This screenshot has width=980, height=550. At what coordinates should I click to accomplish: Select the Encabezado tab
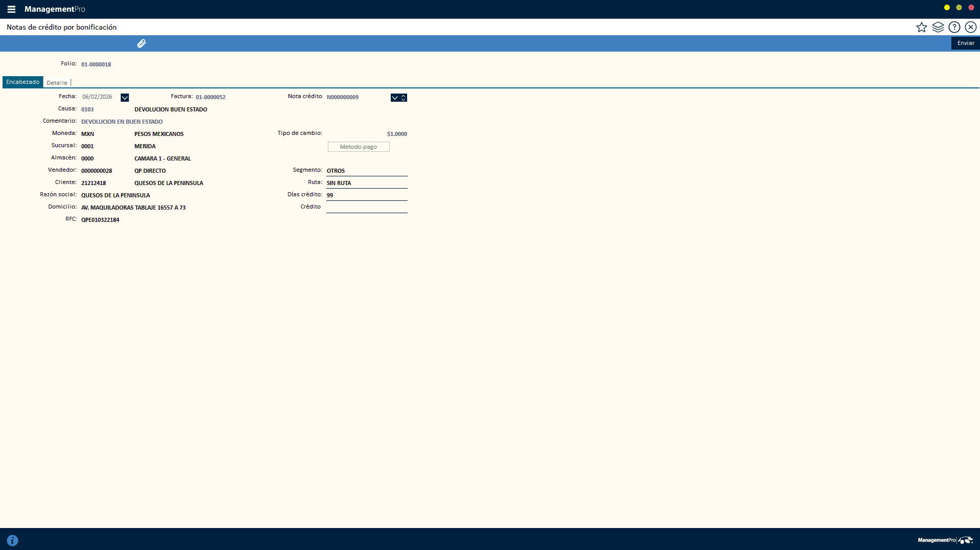[x=23, y=82]
